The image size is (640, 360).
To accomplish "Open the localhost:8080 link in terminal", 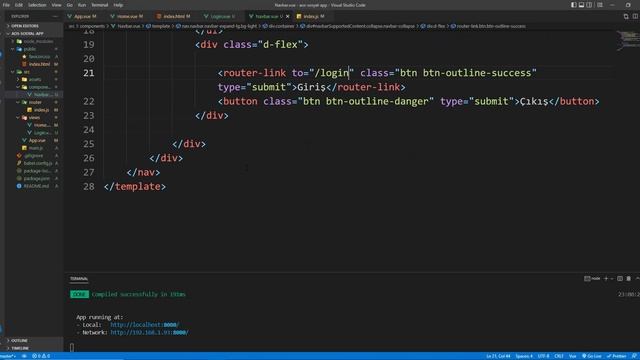I will pyautogui.click(x=144, y=325).
